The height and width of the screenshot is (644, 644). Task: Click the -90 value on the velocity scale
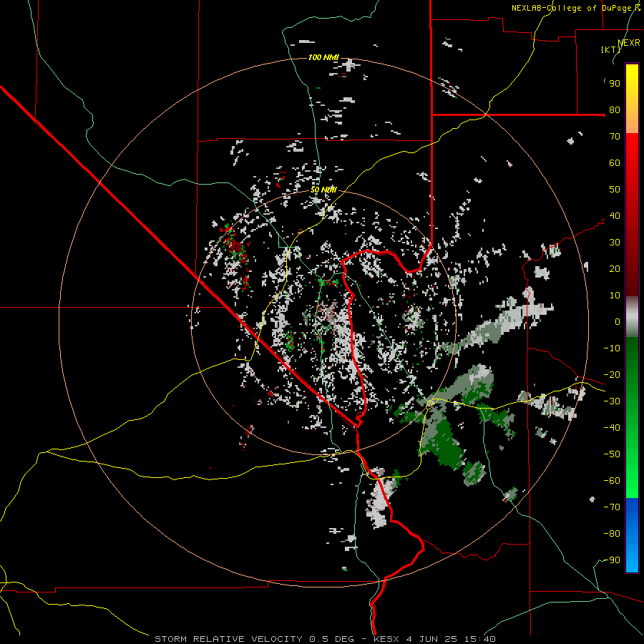[x=612, y=560]
